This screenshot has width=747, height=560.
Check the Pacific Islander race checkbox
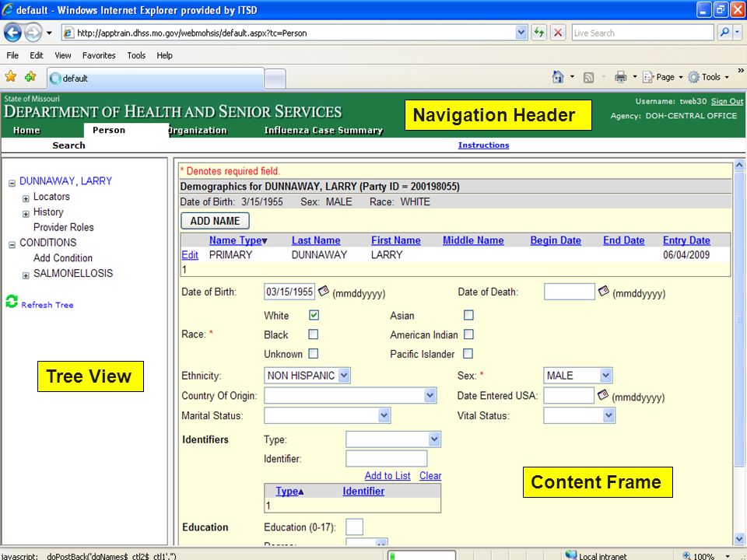[x=468, y=354]
